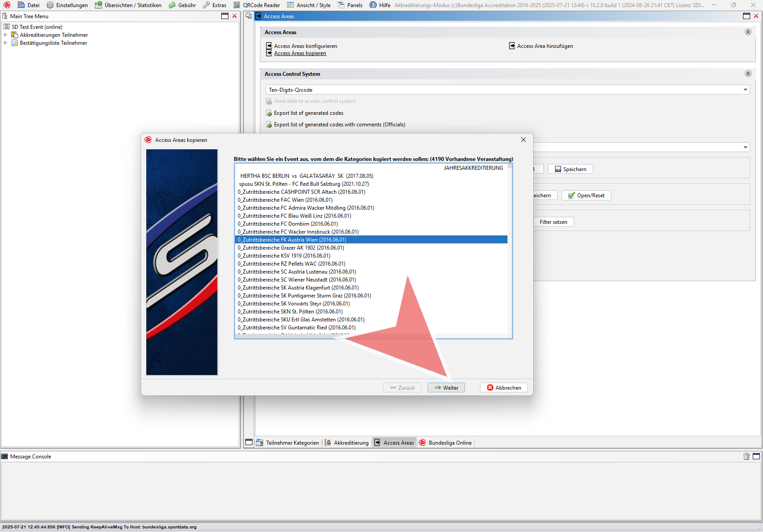Click the Zurück button
This screenshot has width=763, height=532.
click(x=402, y=387)
